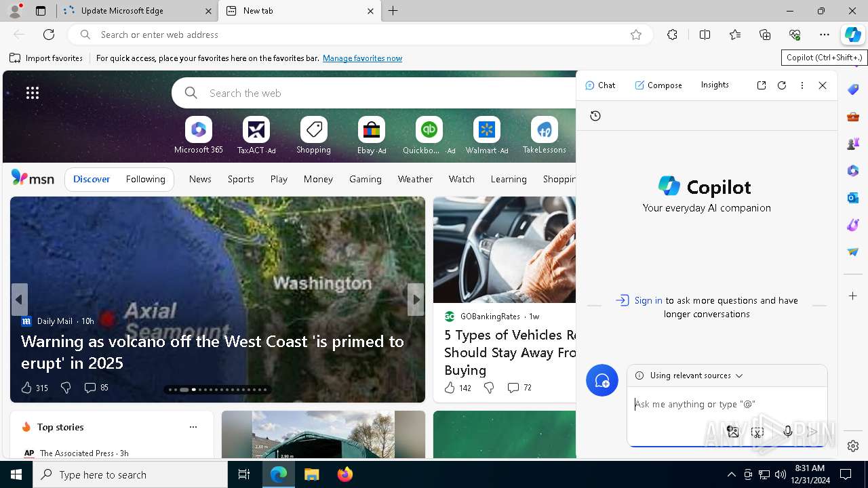Open Settings and more ellipsis menu
868x488 pixels.
(825, 35)
